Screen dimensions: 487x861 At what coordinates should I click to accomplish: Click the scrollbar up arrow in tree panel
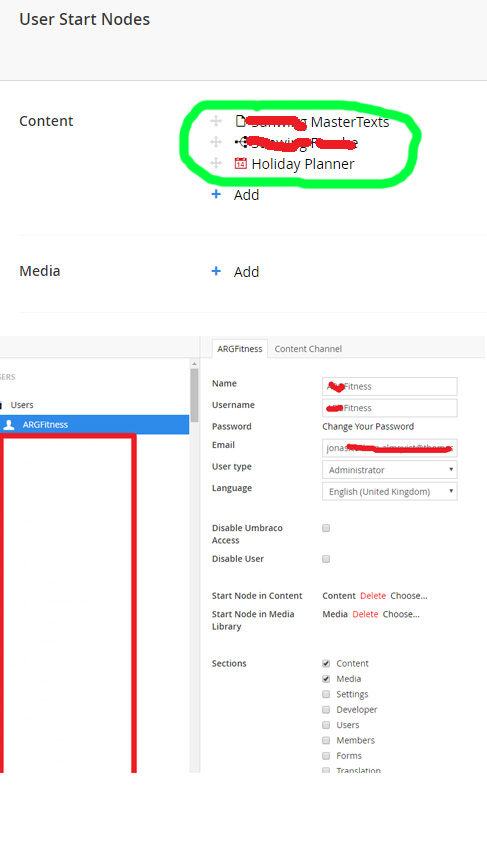click(194, 364)
